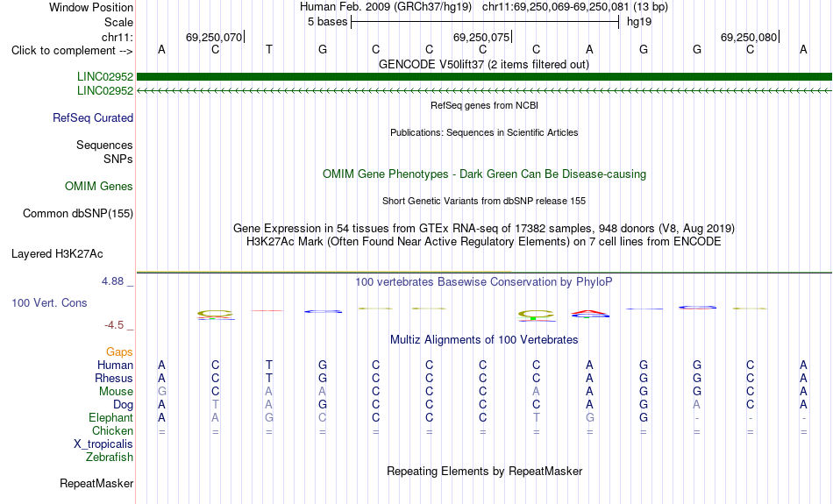Select the Mouse species row label
The height and width of the screenshot is (504, 833).
[x=116, y=392]
